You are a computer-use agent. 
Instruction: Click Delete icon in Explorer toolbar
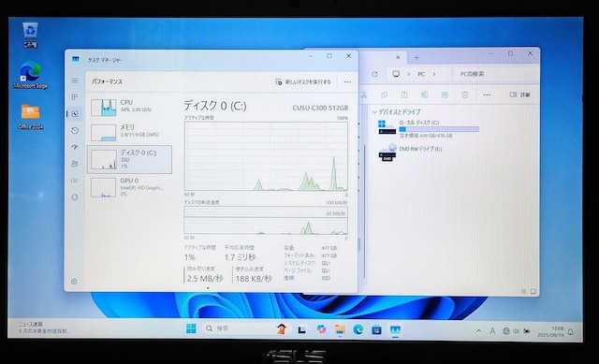465,95
